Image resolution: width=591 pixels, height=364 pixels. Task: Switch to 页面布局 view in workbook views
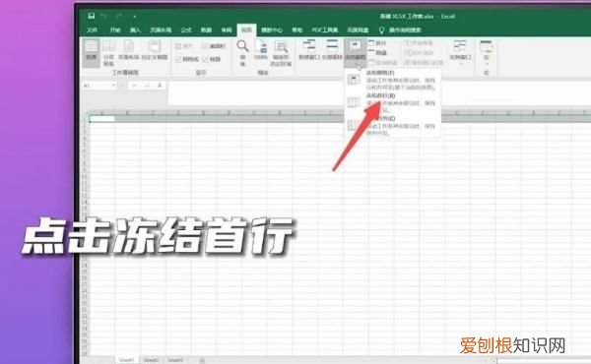[128, 50]
